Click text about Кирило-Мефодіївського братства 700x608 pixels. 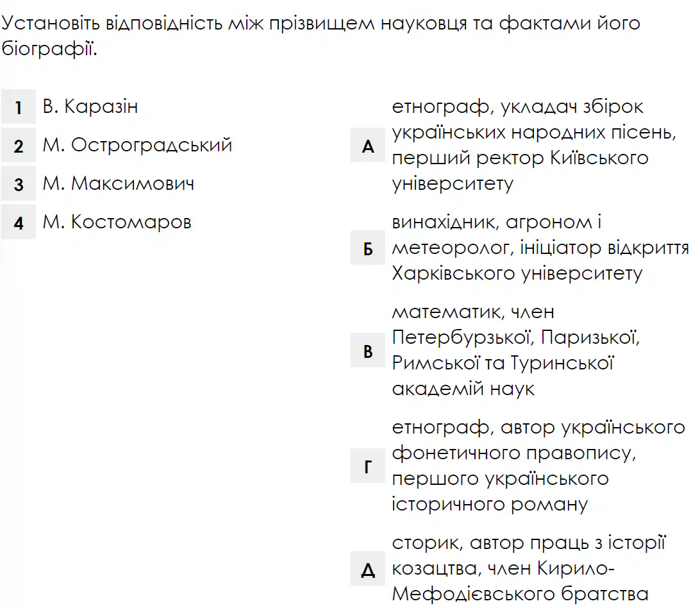tap(529, 568)
